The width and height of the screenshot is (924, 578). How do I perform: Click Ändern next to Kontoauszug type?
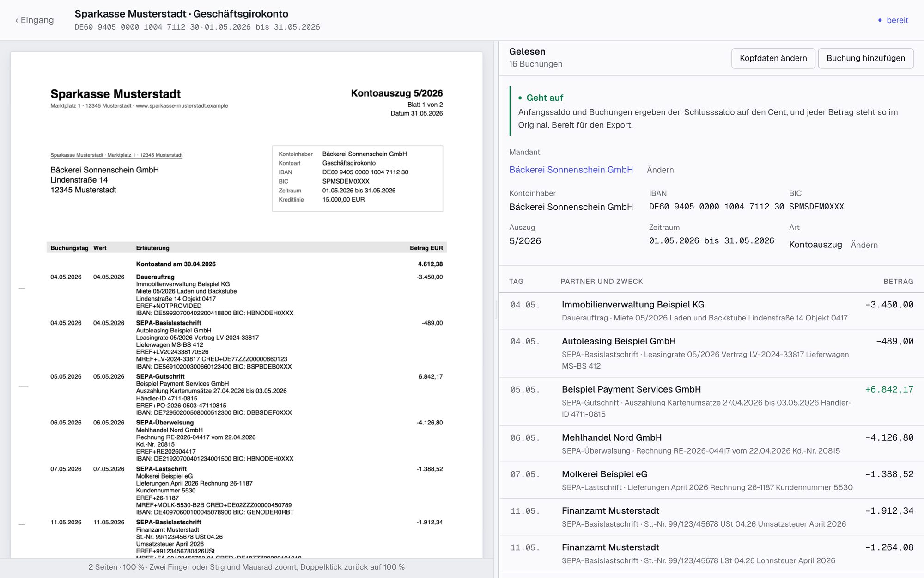(x=864, y=245)
